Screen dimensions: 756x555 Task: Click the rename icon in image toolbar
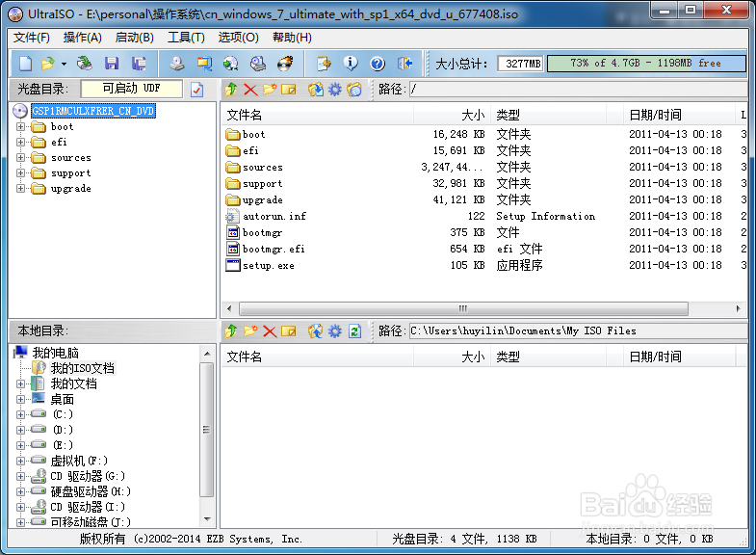[289, 90]
